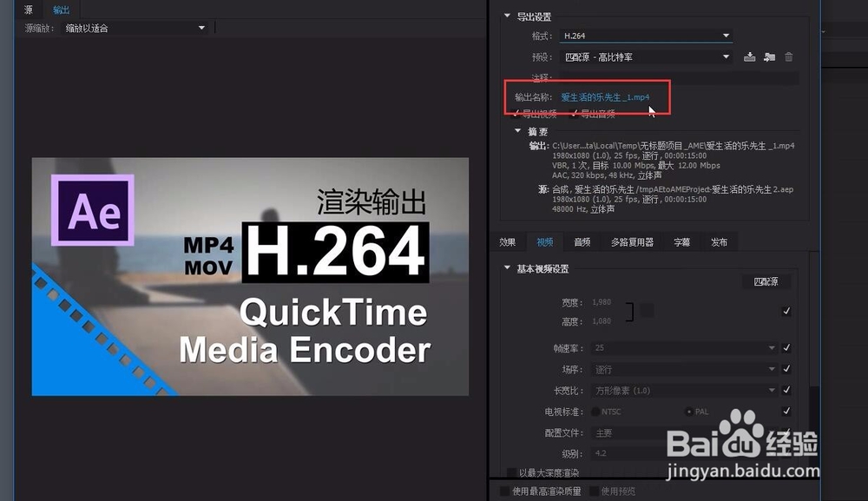This screenshot has height=501, width=868.
Task: Click the delete preset trash icon
Action: (x=789, y=56)
